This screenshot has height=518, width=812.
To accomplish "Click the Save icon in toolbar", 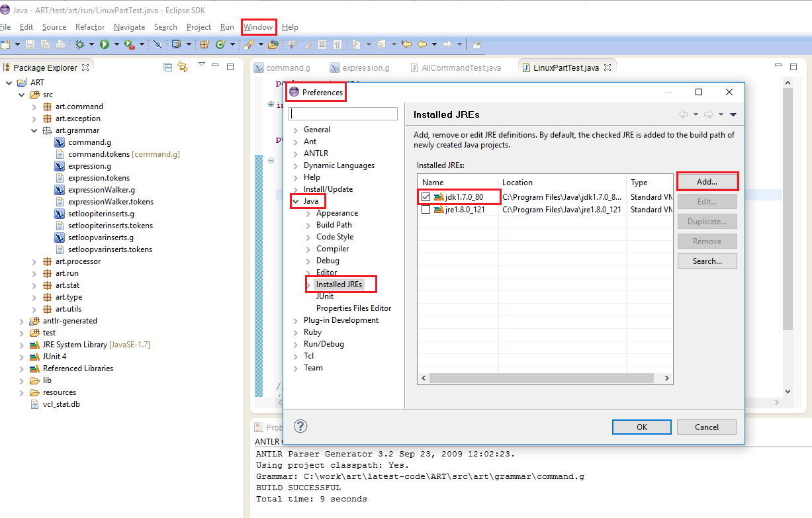I will pyautogui.click(x=30, y=44).
